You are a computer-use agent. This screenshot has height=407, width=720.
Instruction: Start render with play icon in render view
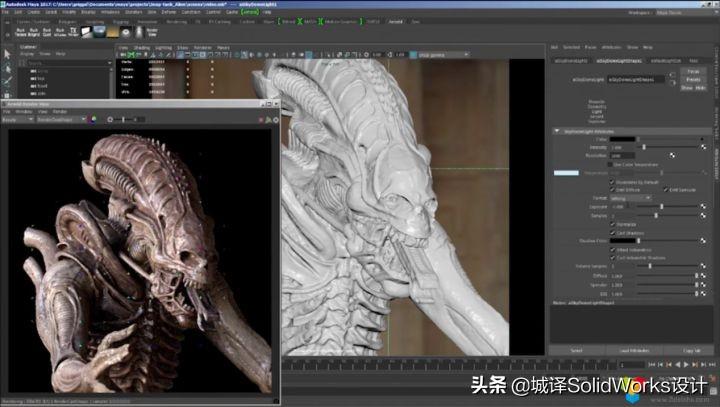[x=268, y=119]
